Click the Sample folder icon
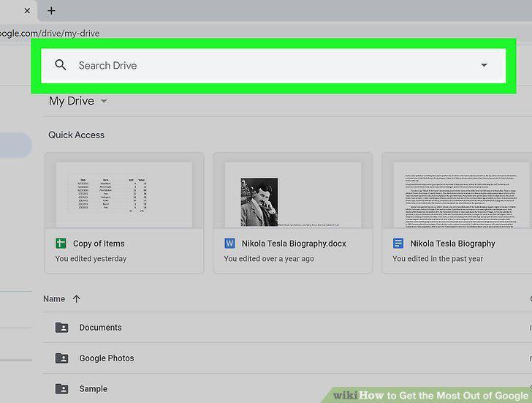This screenshot has width=532, height=403. coord(61,389)
